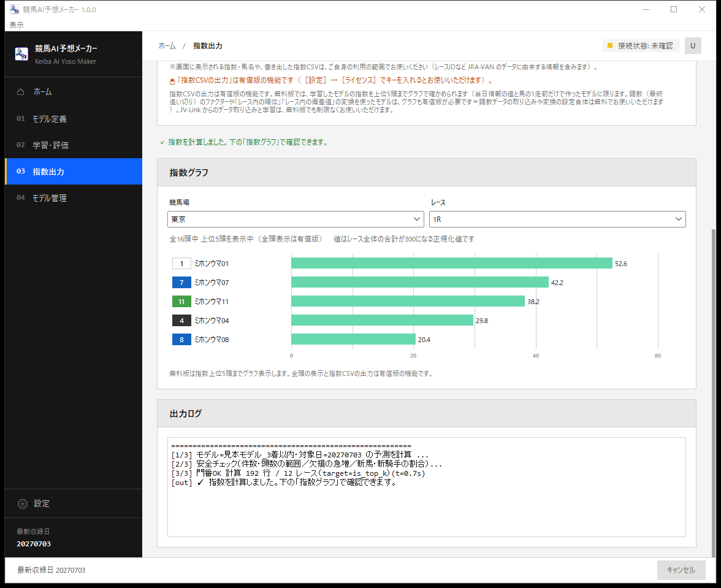
Task: Click the ミホンウマ04 bar showing 29.8
Action: tap(382, 320)
